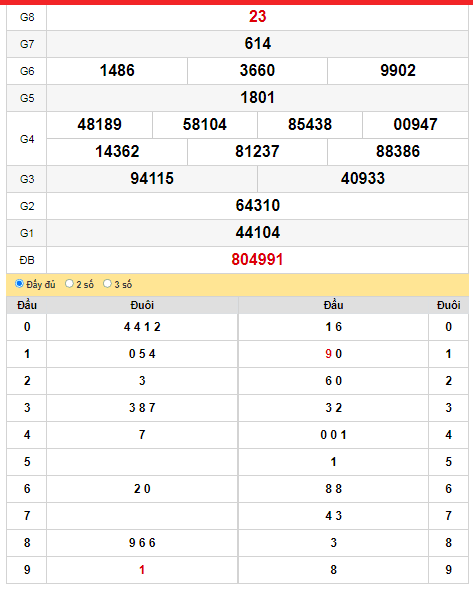Click the G6 number 1486
473x589 pixels.
coord(117,71)
